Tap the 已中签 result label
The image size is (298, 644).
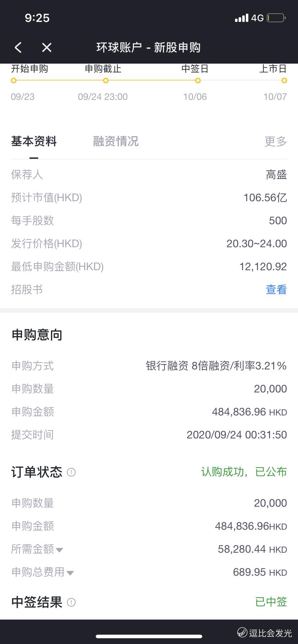(271, 602)
